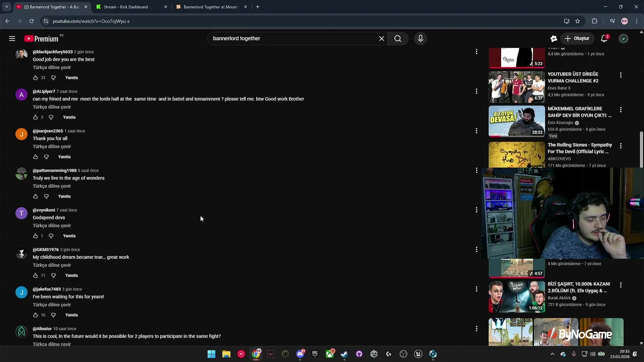Show hidden system tray icons
Image resolution: width=644 pixels, height=362 pixels.
click(x=552, y=354)
